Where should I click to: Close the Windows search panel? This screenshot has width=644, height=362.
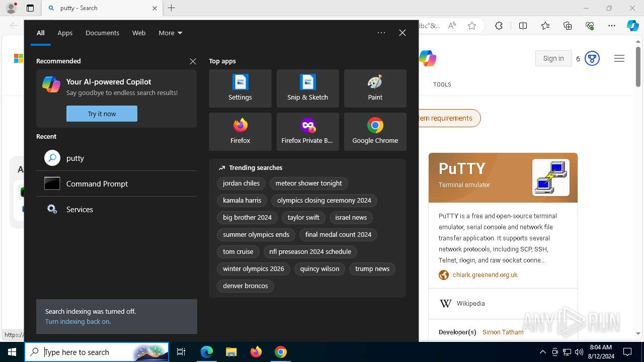[403, 33]
